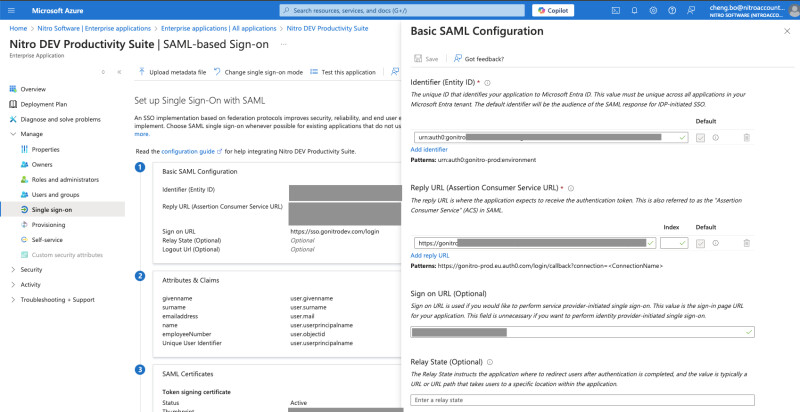Click Upload metadata file

pos(172,72)
